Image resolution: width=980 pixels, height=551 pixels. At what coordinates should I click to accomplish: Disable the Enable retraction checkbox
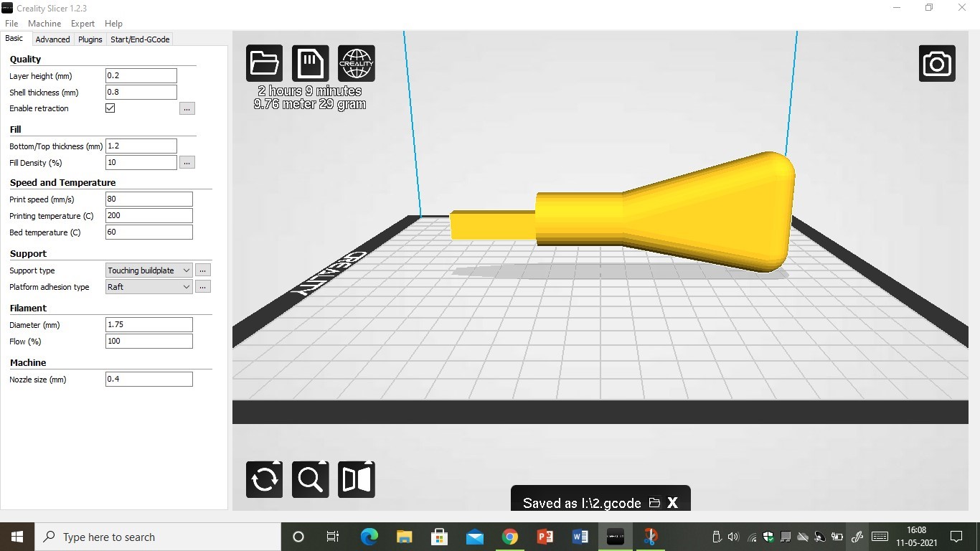pos(110,108)
